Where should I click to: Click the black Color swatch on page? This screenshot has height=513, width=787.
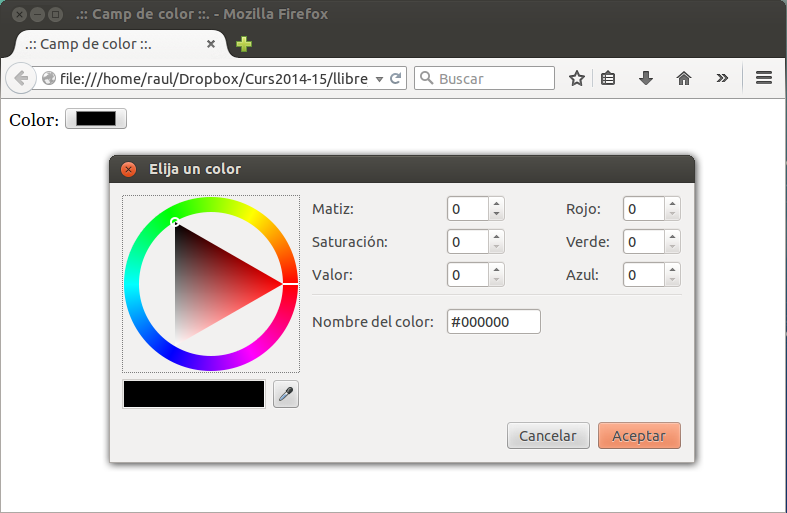tap(96, 119)
